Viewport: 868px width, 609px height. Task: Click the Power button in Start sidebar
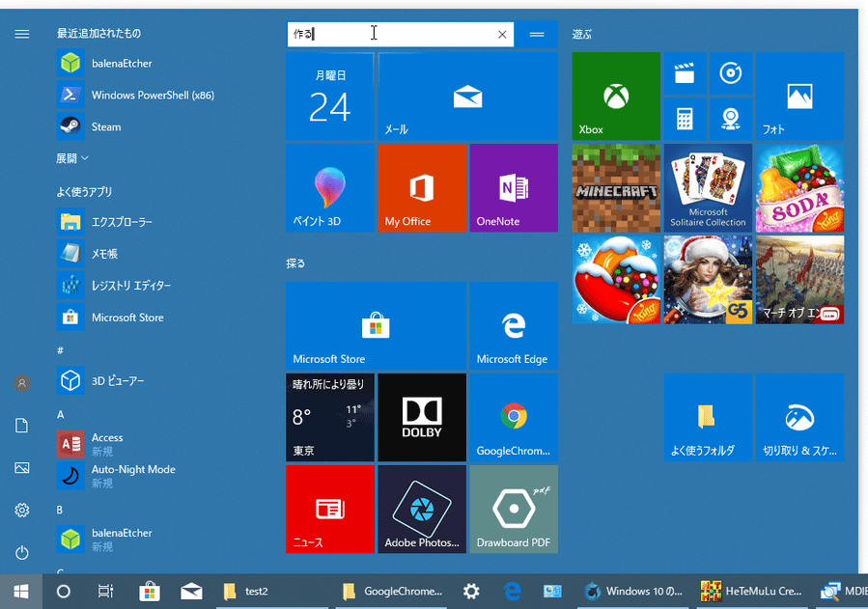22,553
